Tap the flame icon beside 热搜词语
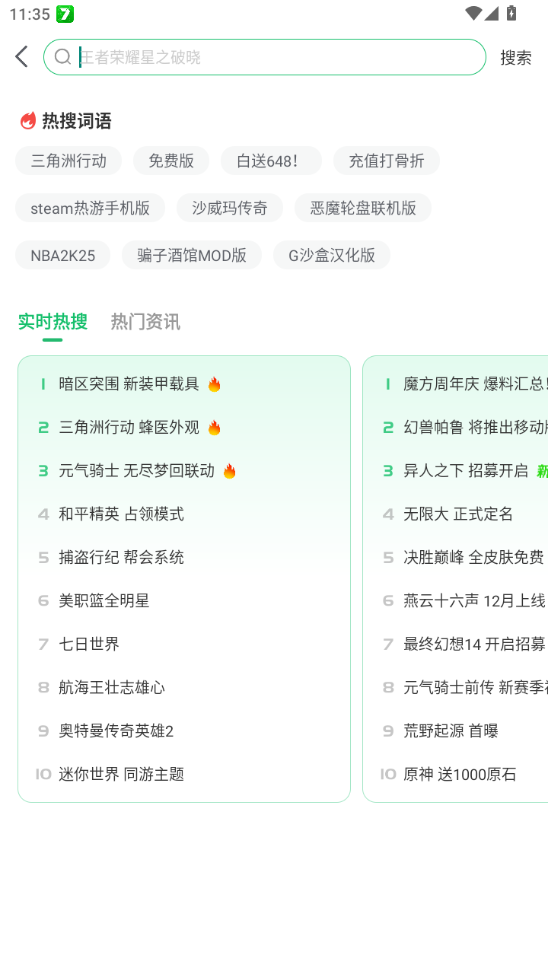 tap(28, 121)
